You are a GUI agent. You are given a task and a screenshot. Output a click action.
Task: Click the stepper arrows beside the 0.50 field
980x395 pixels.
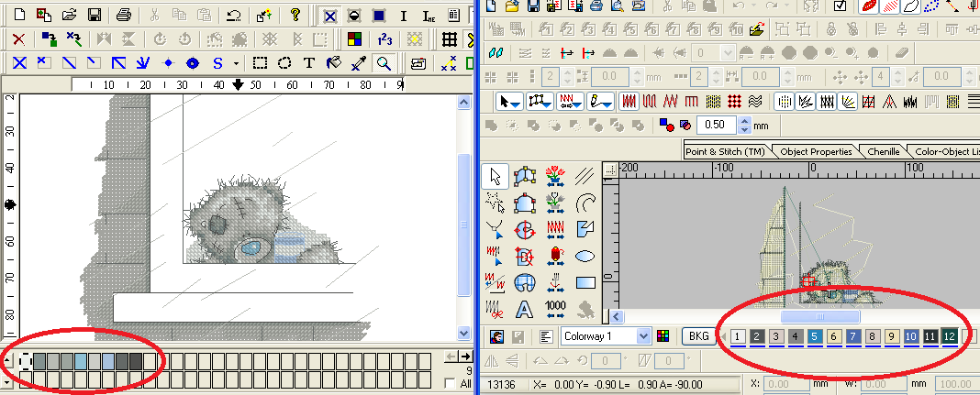point(744,125)
